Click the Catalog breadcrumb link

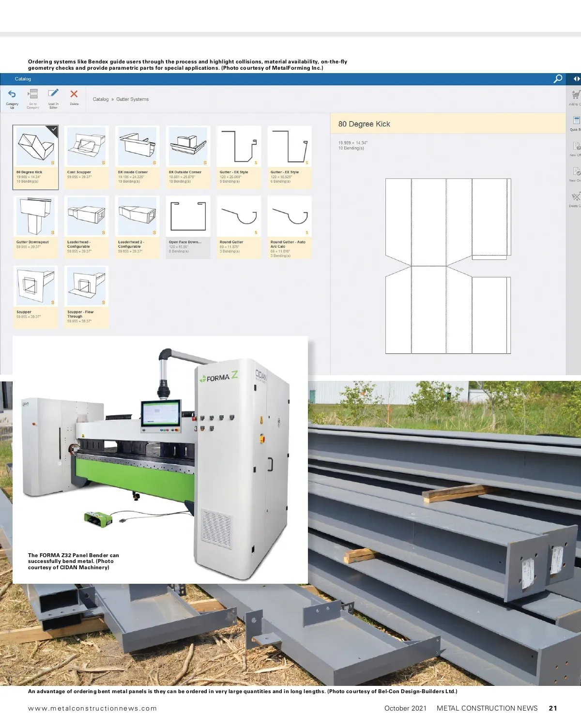coord(101,99)
